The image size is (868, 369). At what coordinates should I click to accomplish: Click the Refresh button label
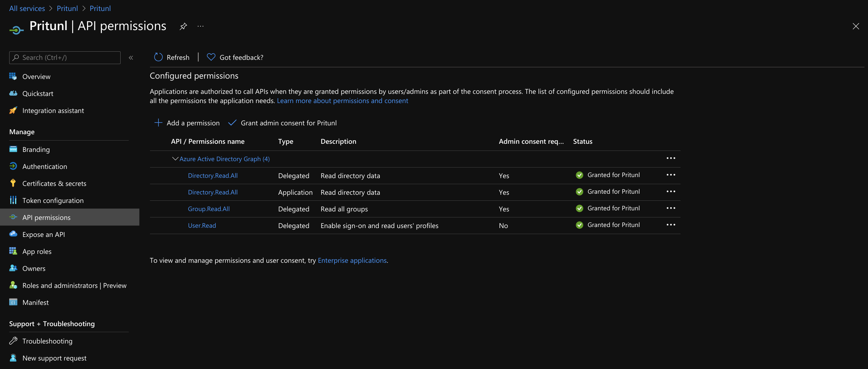(x=178, y=57)
